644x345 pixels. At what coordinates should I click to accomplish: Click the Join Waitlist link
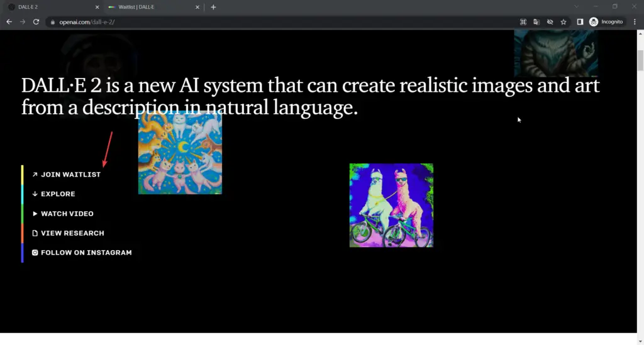[70, 175]
